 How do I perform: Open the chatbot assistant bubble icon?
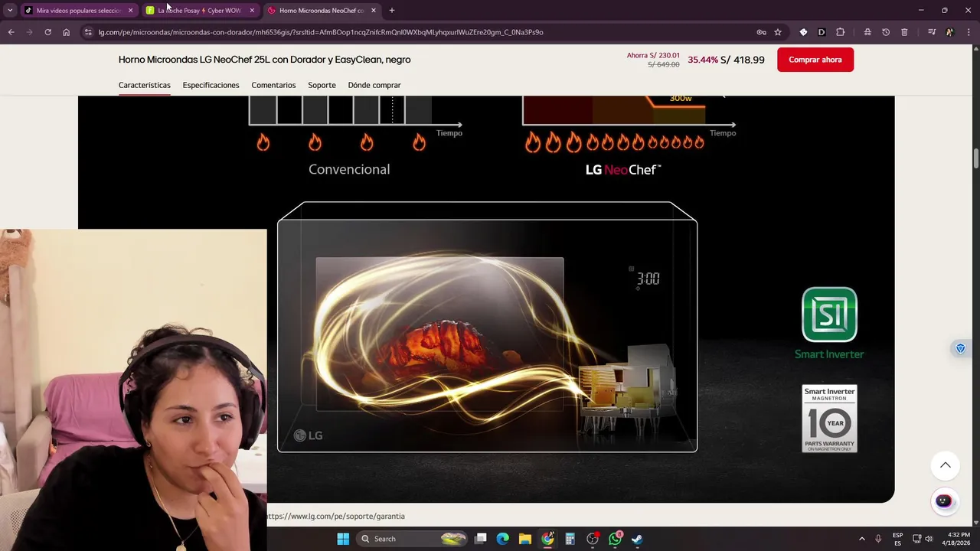tap(945, 501)
